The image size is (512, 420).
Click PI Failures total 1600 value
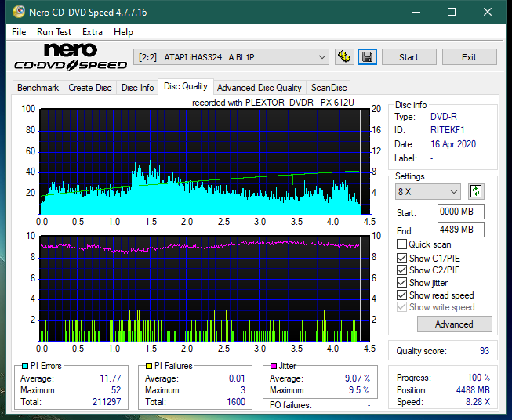tap(236, 402)
